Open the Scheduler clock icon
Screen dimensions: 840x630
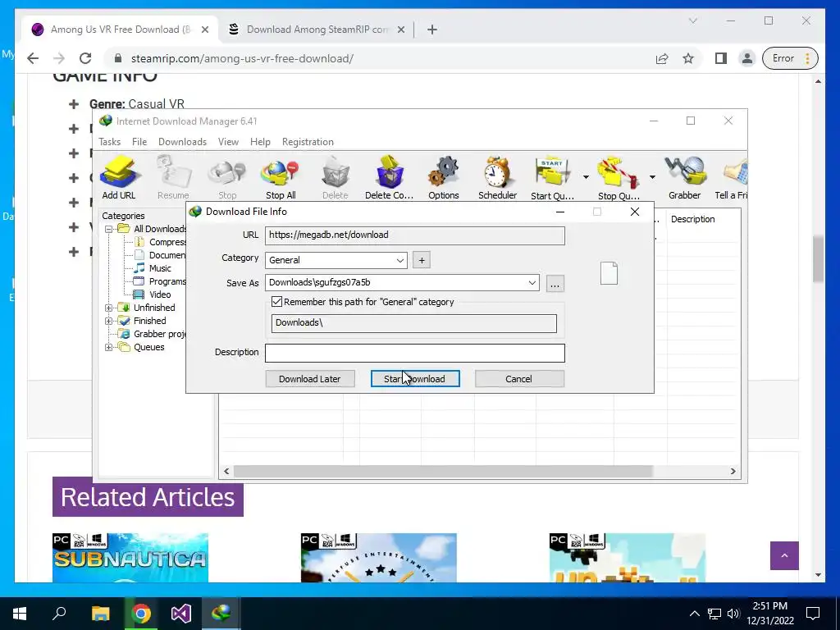click(x=498, y=177)
